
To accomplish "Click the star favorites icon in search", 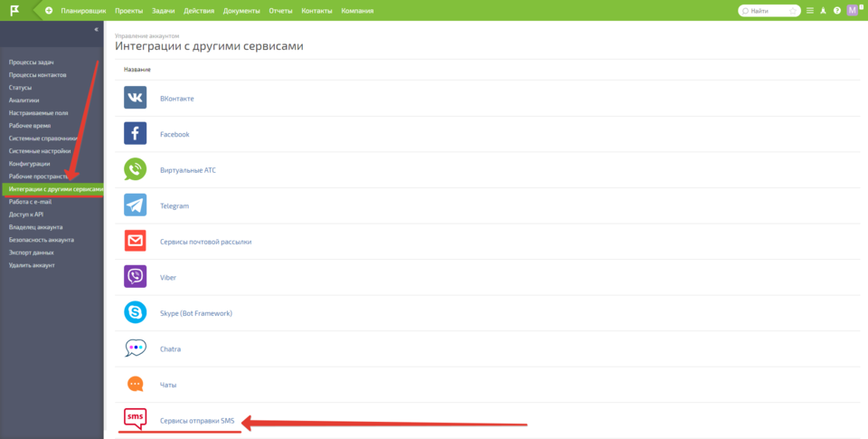I will [793, 11].
